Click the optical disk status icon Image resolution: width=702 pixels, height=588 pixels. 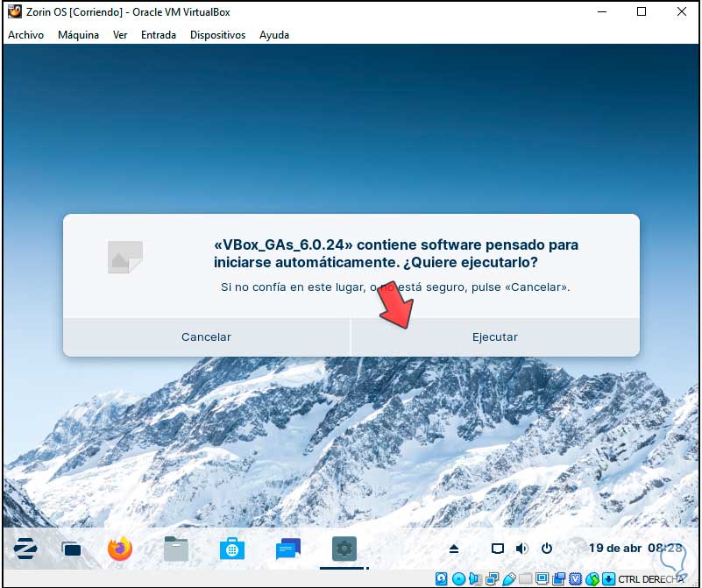click(458, 579)
